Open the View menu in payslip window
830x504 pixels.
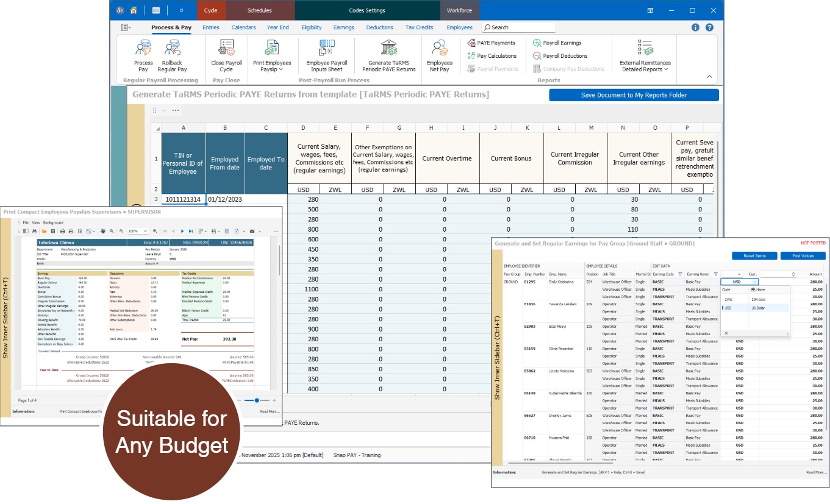coord(35,223)
